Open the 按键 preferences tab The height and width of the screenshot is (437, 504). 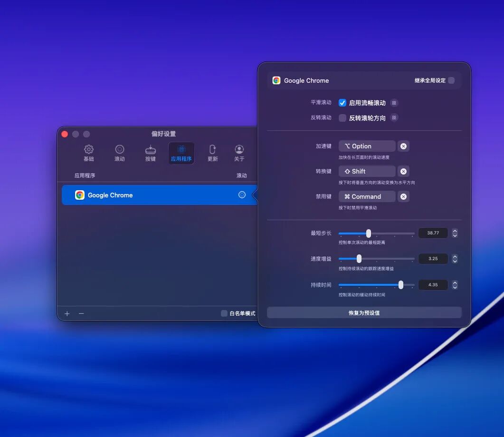pyautogui.click(x=151, y=153)
